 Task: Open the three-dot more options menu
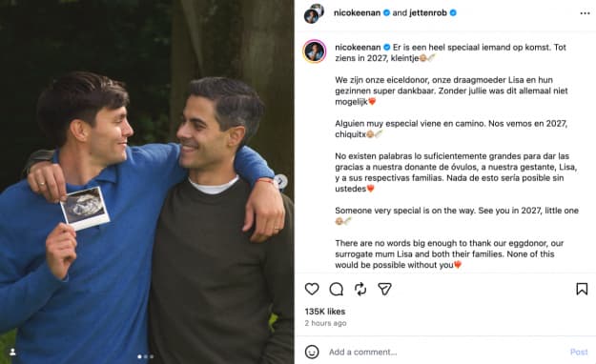click(x=585, y=13)
